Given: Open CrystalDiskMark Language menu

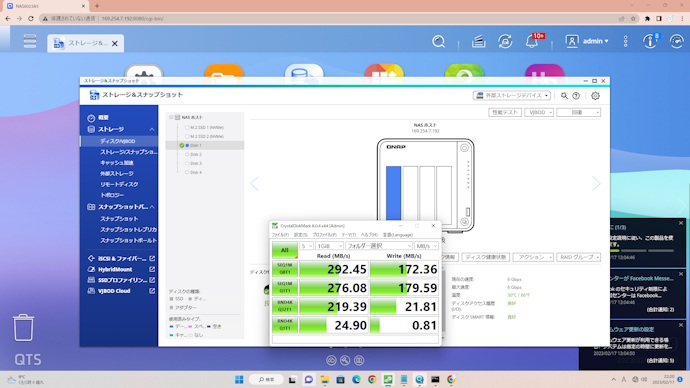Looking at the screenshot, I should (397, 235).
